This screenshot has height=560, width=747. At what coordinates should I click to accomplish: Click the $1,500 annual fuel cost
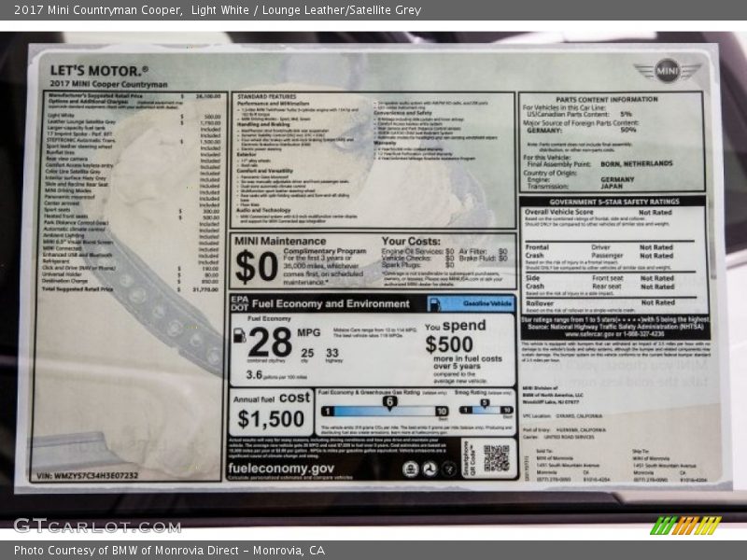271,419
